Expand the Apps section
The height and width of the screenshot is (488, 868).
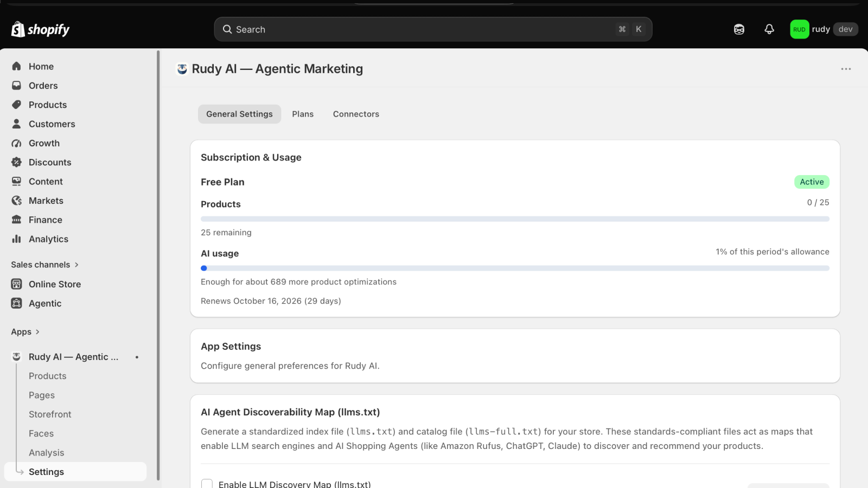(25, 332)
